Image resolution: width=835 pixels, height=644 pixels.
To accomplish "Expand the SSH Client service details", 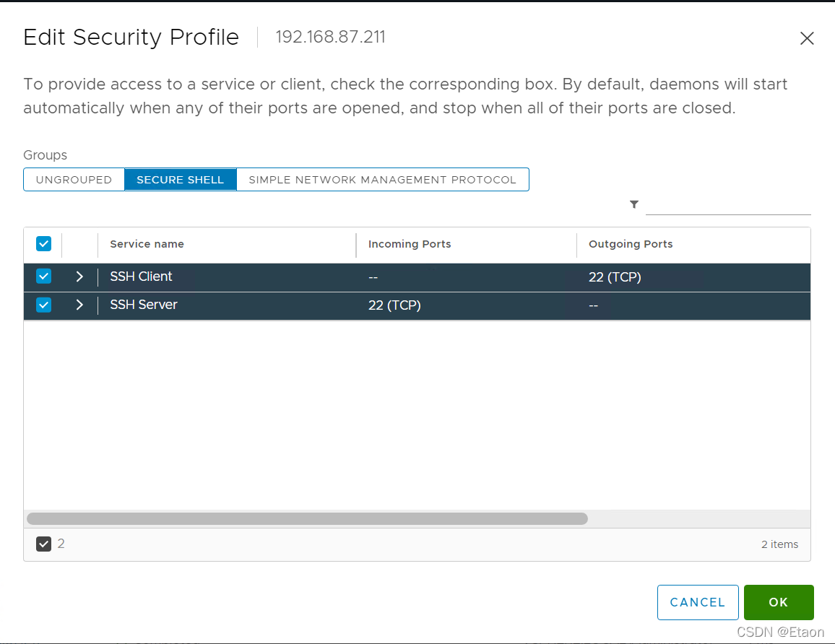I will pyautogui.click(x=79, y=277).
